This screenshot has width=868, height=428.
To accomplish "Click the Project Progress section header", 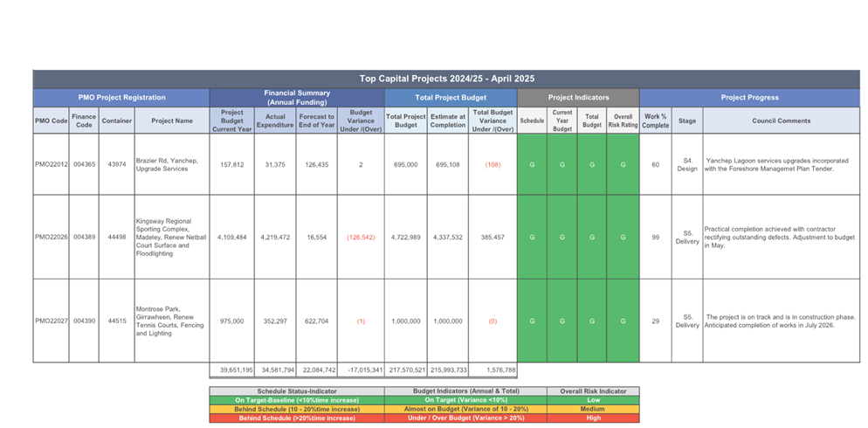I will [x=749, y=98].
